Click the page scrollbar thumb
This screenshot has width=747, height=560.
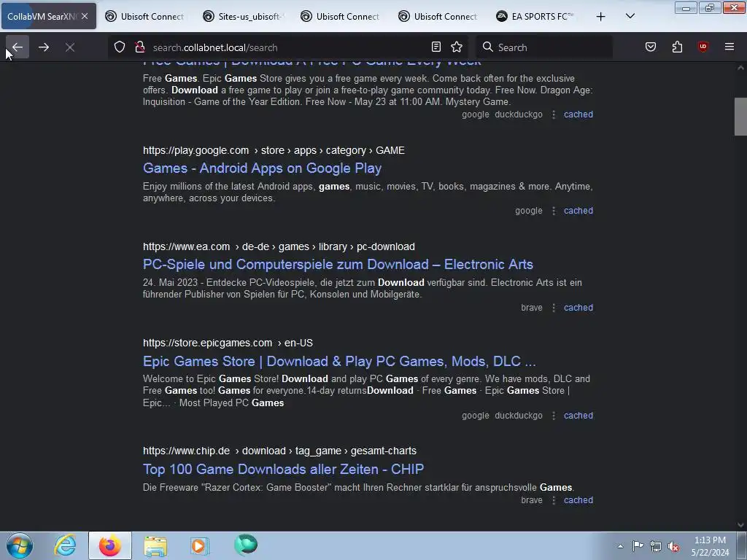pyautogui.click(x=740, y=116)
